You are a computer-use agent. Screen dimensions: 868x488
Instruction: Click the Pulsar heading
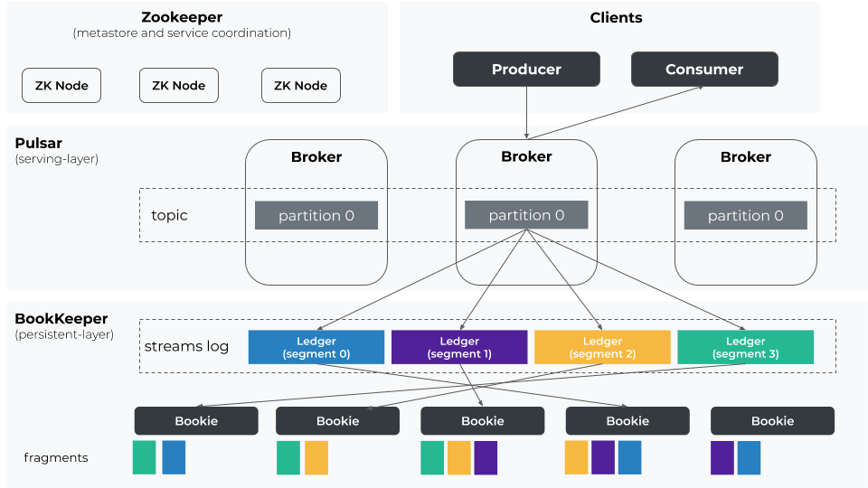click(38, 144)
